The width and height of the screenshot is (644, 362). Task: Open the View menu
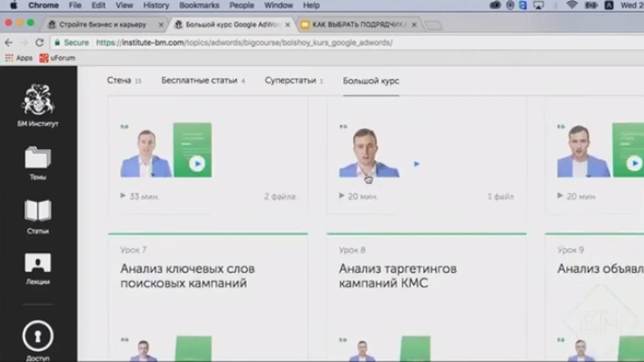[x=125, y=5]
